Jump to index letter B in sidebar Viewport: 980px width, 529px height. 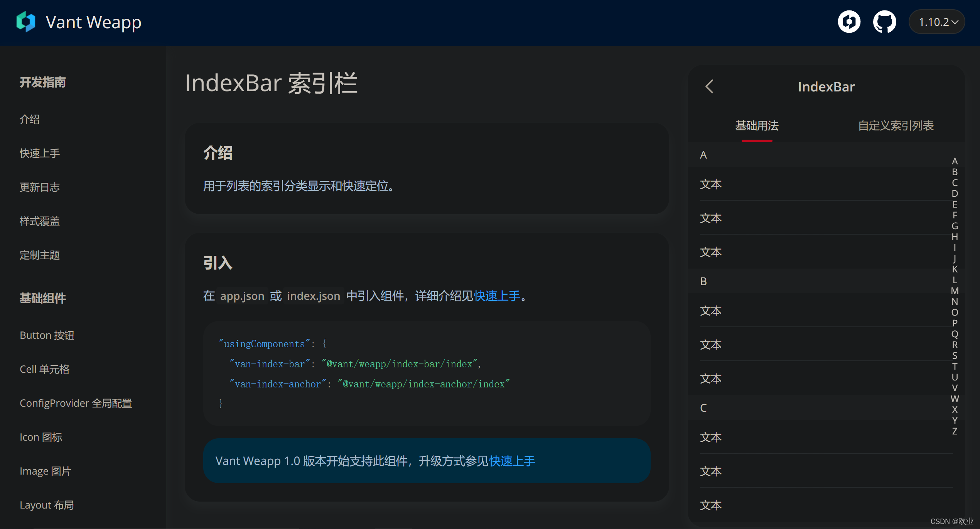pyautogui.click(x=955, y=172)
